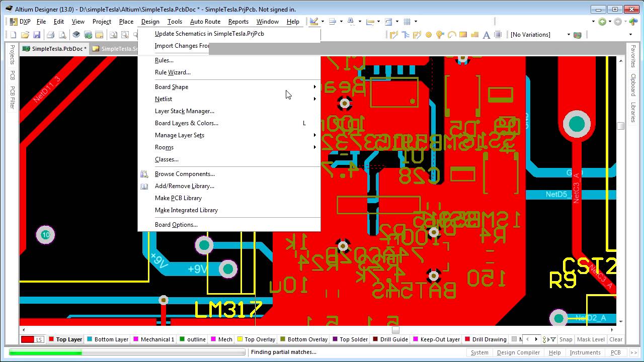
Task: Click the LS layer set button
Action: coord(39,340)
